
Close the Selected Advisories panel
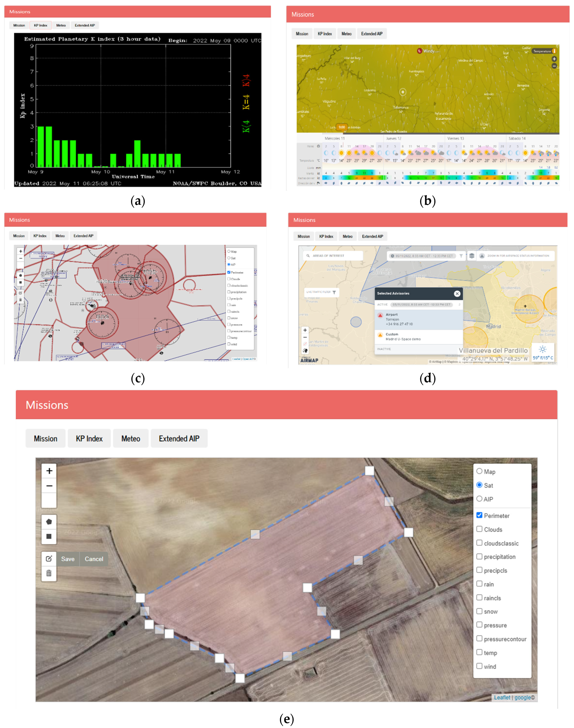[457, 294]
